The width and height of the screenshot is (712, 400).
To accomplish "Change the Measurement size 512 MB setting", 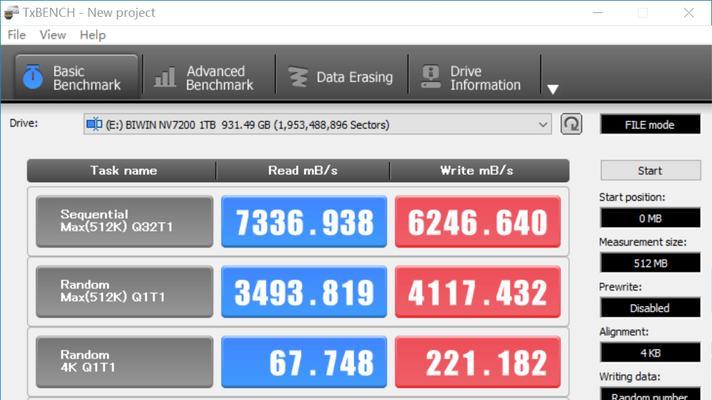I will (x=650, y=263).
